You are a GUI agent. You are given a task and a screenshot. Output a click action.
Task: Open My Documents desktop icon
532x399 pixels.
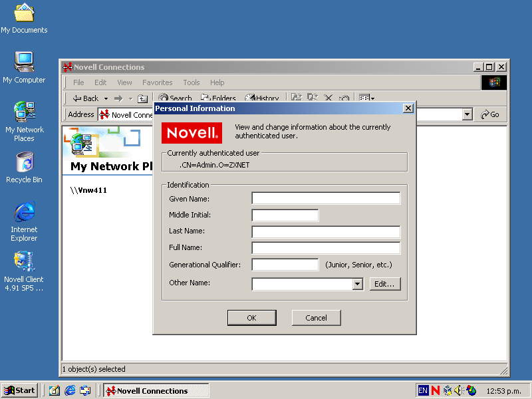click(24, 19)
